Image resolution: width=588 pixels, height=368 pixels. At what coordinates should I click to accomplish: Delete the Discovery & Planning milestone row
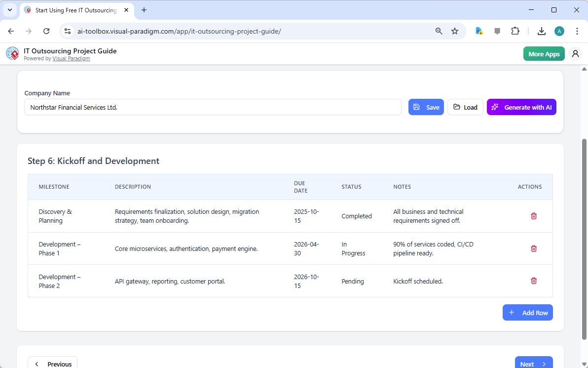click(533, 216)
